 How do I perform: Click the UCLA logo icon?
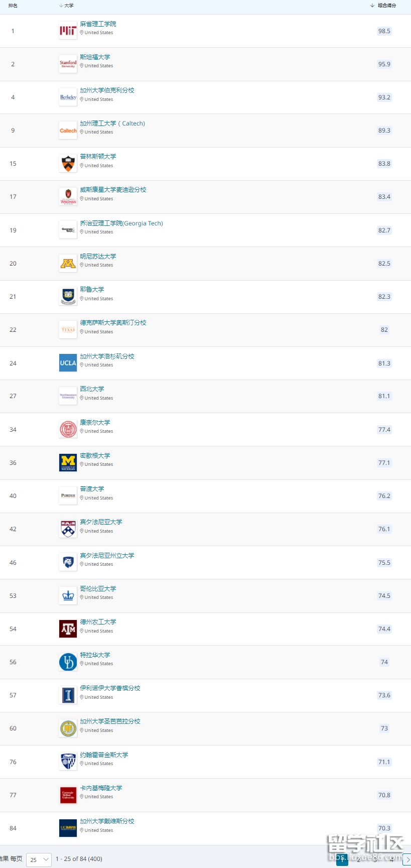tap(68, 363)
